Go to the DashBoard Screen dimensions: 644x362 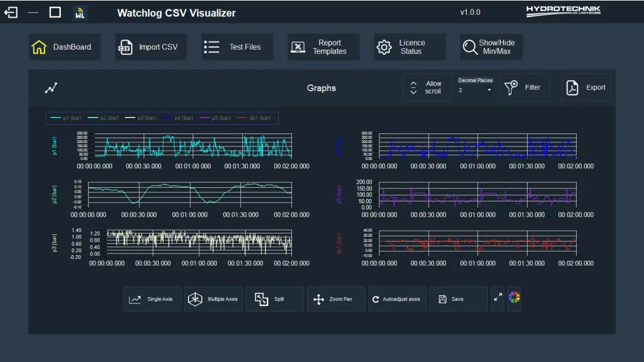[x=65, y=47]
